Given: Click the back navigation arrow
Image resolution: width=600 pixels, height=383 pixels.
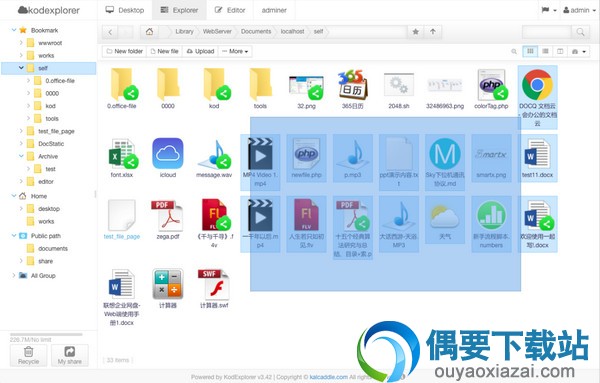Looking at the screenshot, I should click(x=110, y=32).
